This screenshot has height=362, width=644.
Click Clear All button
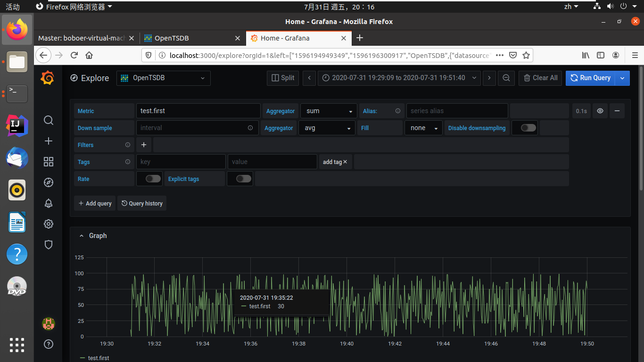[x=540, y=78]
